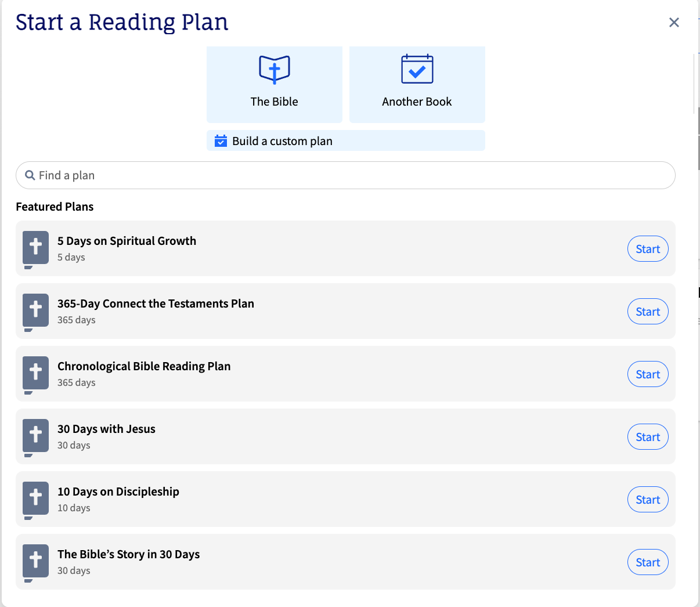This screenshot has height=607, width=700.
Task: Focus the Find a plan search field
Action: click(345, 175)
